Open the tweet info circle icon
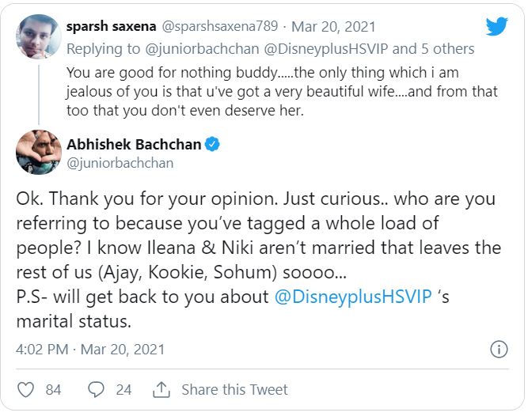Screen dimensions: 528x420 point(499,349)
